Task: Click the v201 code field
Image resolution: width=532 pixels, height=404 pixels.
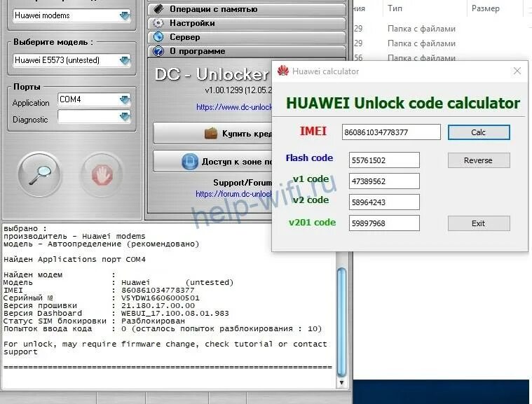Action: 384,223
